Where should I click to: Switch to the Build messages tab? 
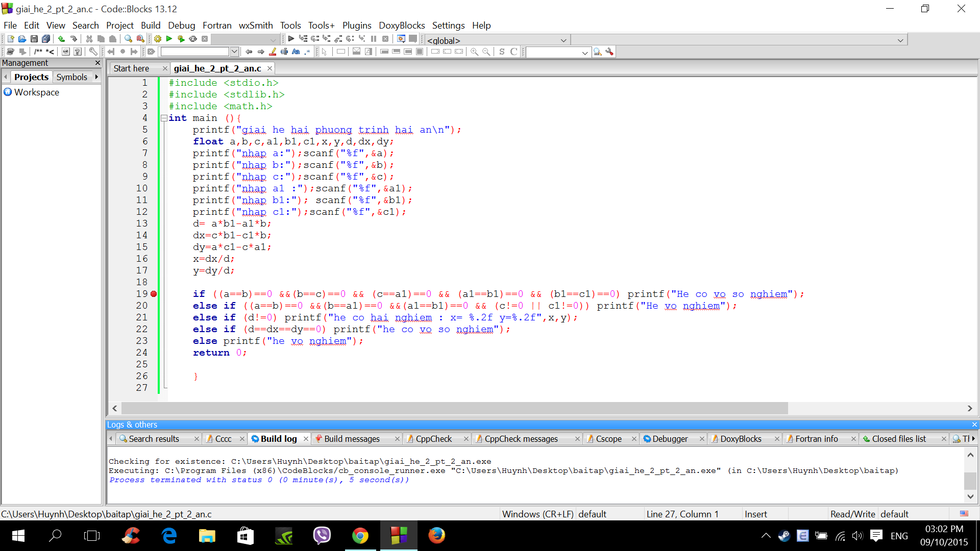tap(352, 439)
